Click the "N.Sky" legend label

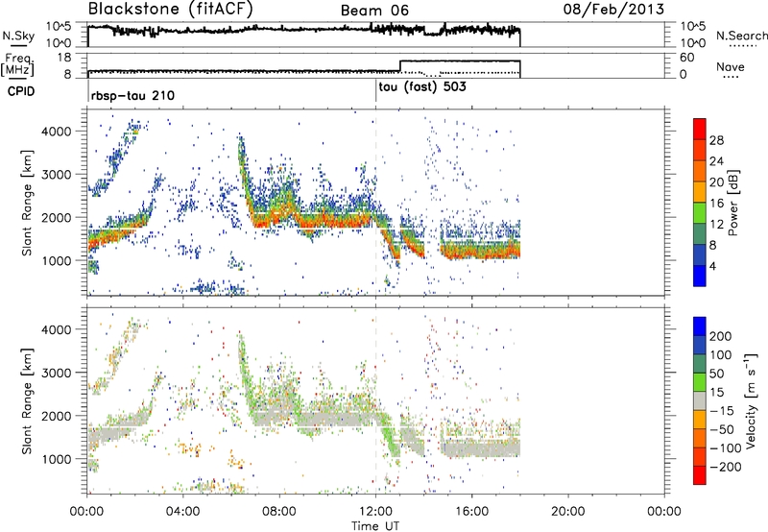[18, 36]
